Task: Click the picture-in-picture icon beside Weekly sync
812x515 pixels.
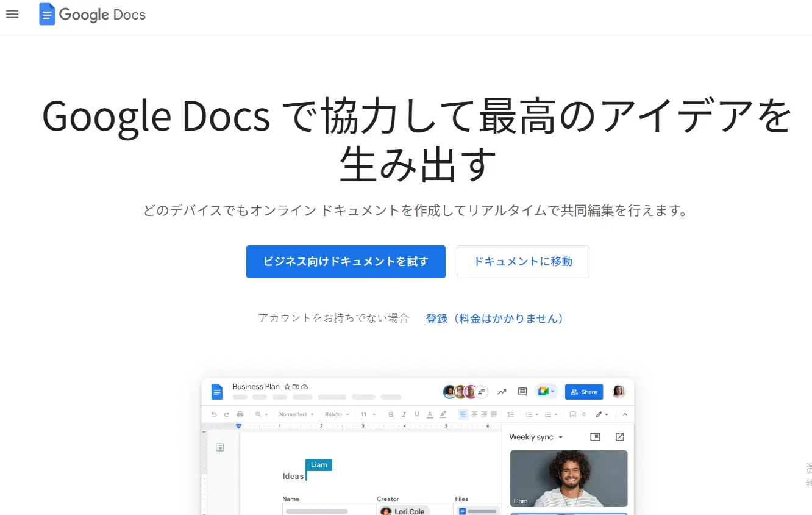Action: (596, 437)
